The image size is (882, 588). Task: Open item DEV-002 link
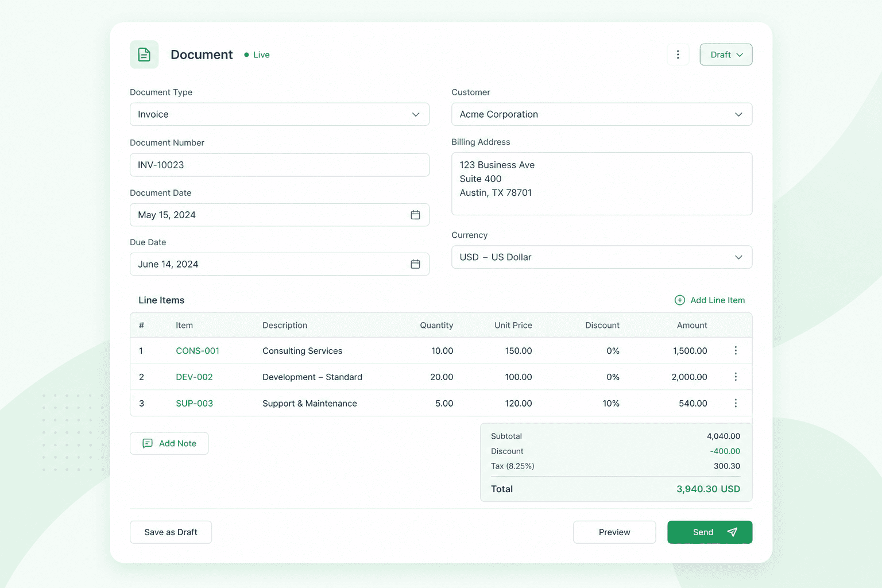click(x=194, y=377)
